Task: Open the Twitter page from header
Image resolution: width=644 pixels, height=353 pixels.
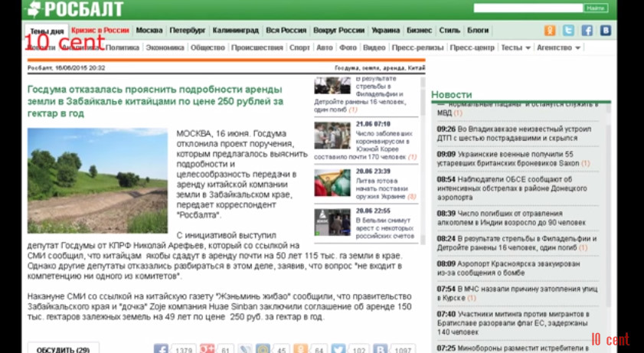Action: (568, 31)
